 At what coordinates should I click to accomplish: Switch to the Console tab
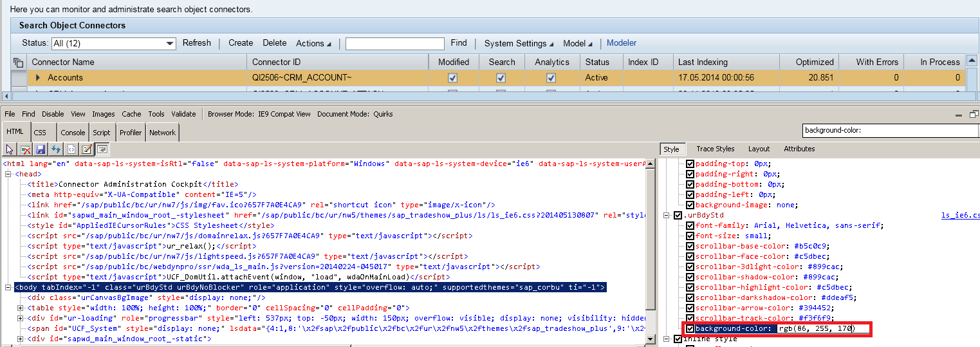pyautogui.click(x=73, y=133)
